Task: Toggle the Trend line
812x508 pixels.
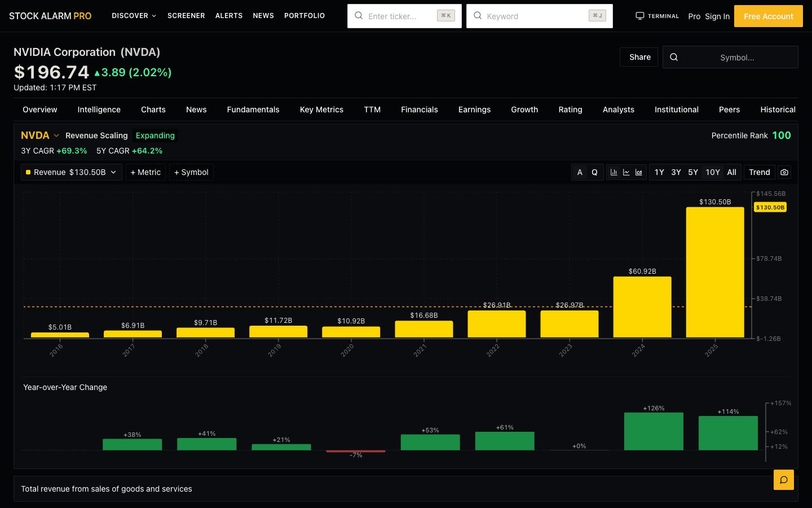Action: [760, 172]
